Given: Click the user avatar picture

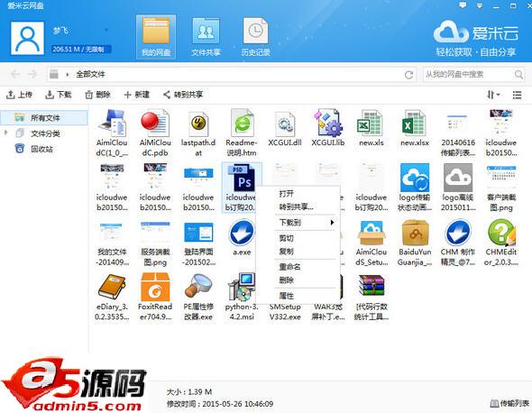Looking at the screenshot, I should tap(27, 38).
